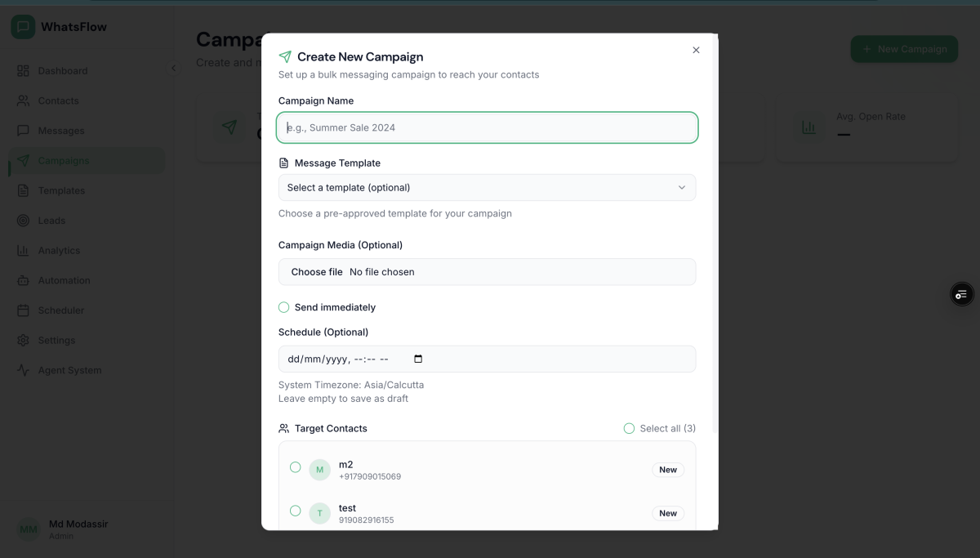
Task: Open the Templates menu item
Action: click(61, 190)
